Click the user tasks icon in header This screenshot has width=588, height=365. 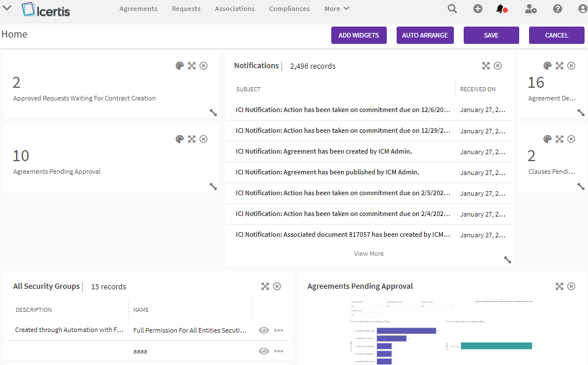point(530,9)
